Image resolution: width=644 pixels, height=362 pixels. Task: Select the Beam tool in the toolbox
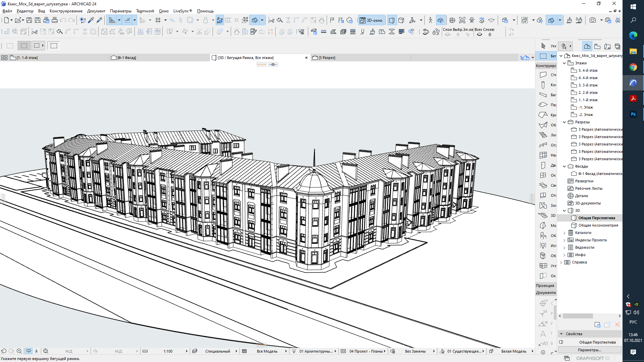(546, 95)
